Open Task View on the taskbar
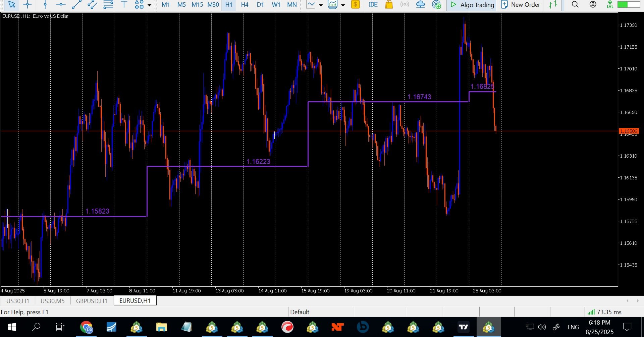 coord(60,327)
